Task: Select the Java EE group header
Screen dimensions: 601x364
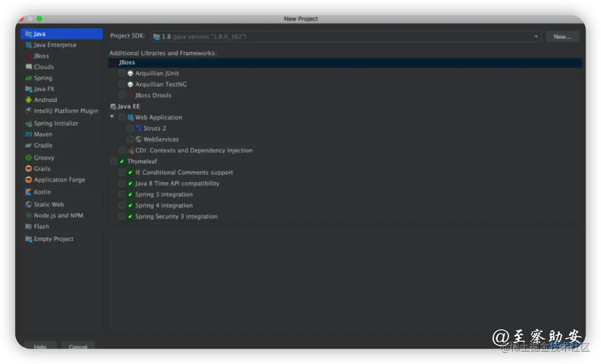Action: point(125,106)
